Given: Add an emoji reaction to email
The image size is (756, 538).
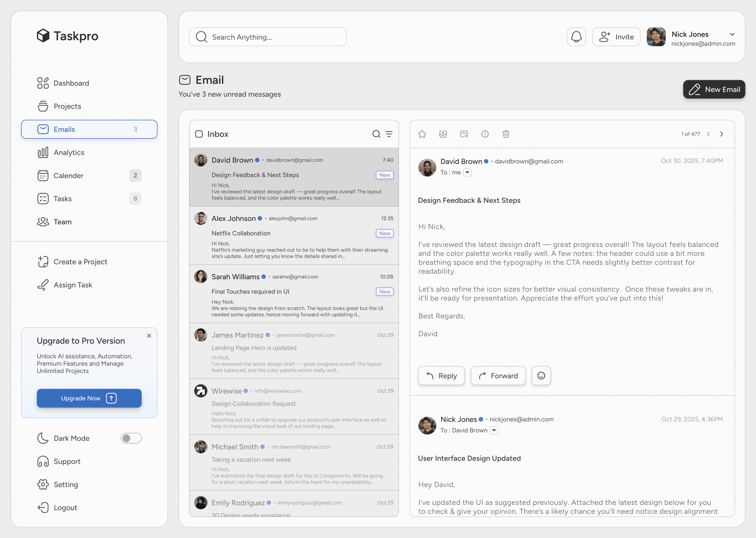Looking at the screenshot, I should [x=541, y=376].
